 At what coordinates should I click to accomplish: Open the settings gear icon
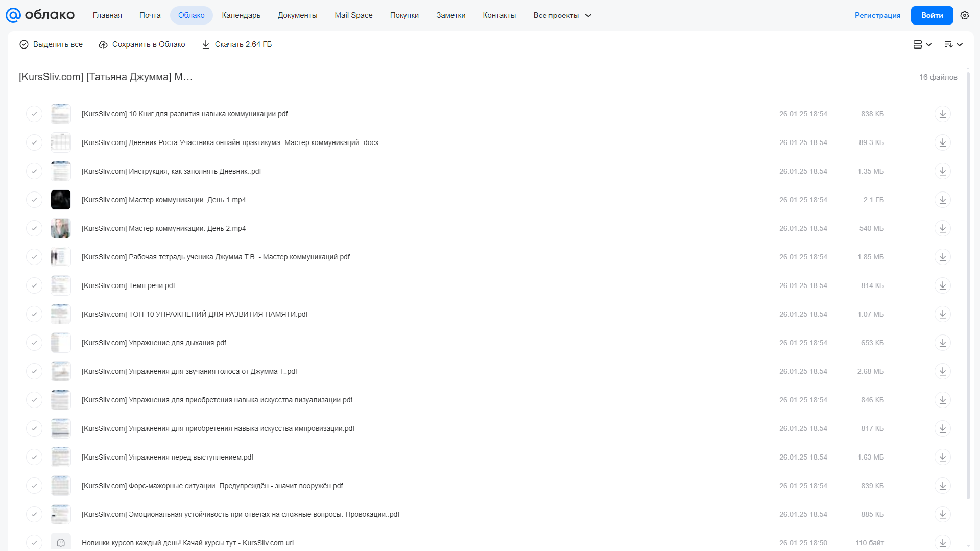point(964,15)
